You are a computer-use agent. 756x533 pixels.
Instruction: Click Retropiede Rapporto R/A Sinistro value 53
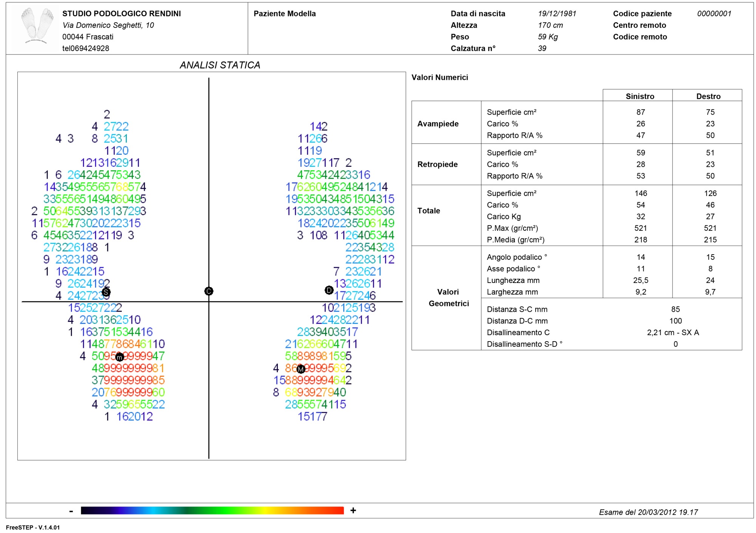coord(640,176)
